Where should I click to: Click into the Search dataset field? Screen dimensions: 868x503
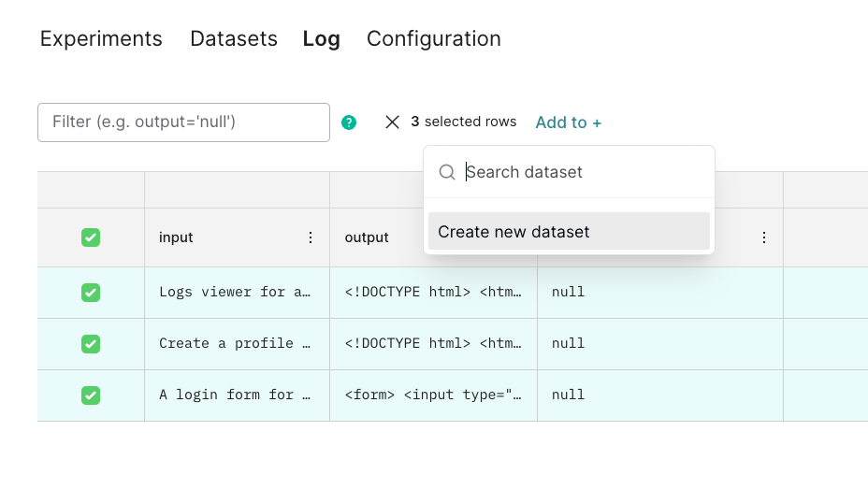coord(580,172)
